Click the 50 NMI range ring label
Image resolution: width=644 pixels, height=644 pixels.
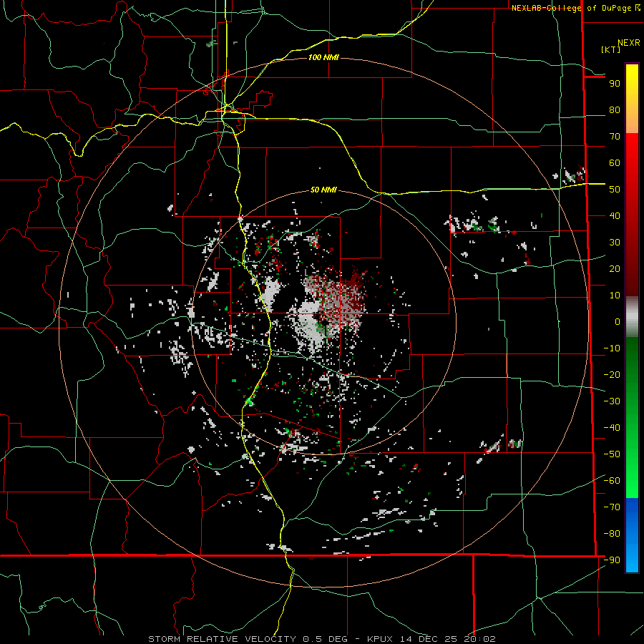pyautogui.click(x=323, y=190)
